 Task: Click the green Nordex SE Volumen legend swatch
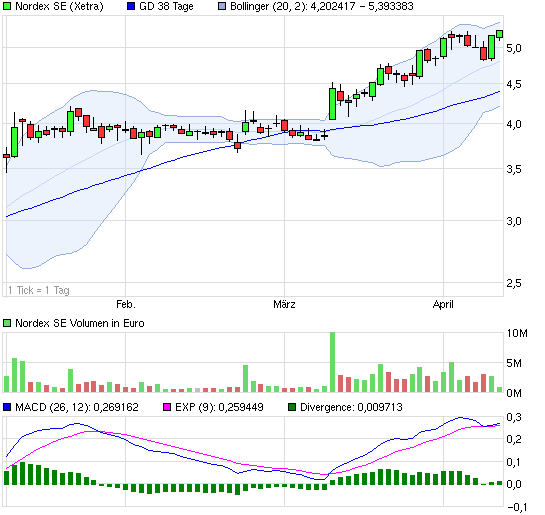[7, 323]
